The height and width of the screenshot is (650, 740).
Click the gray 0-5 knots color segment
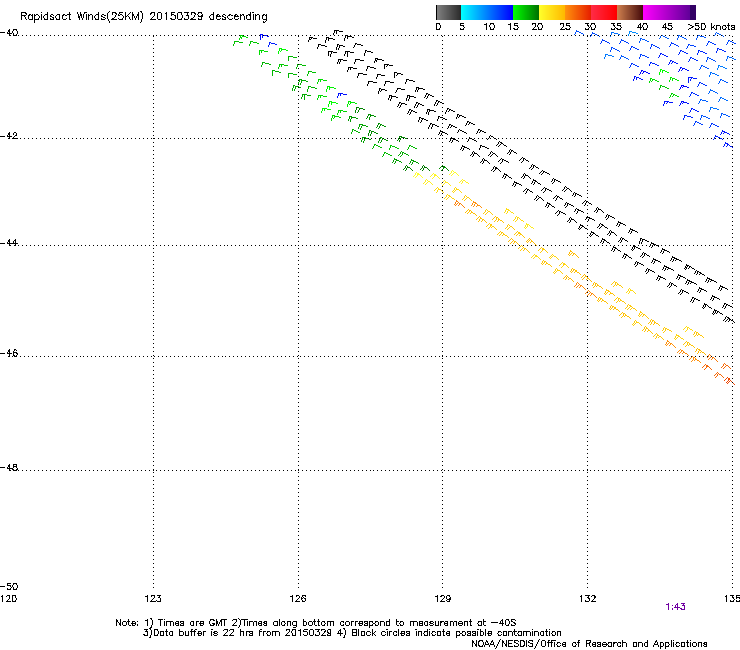[x=448, y=12]
